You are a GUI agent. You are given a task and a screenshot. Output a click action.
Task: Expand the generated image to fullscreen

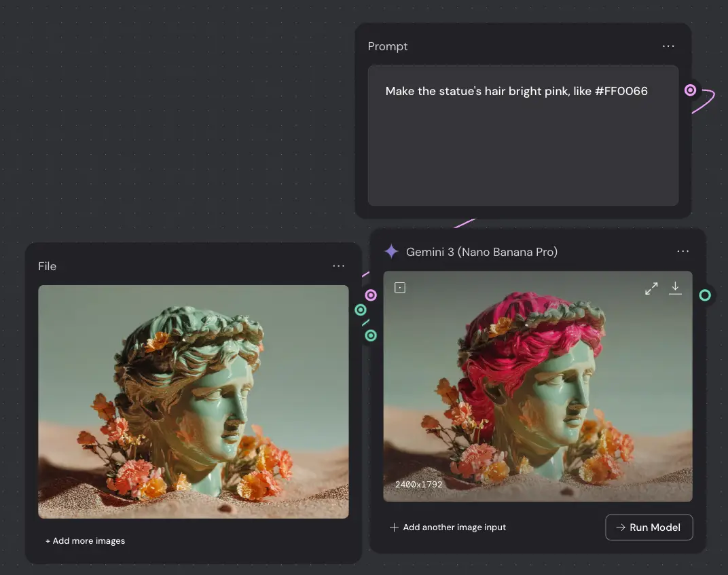coord(651,289)
